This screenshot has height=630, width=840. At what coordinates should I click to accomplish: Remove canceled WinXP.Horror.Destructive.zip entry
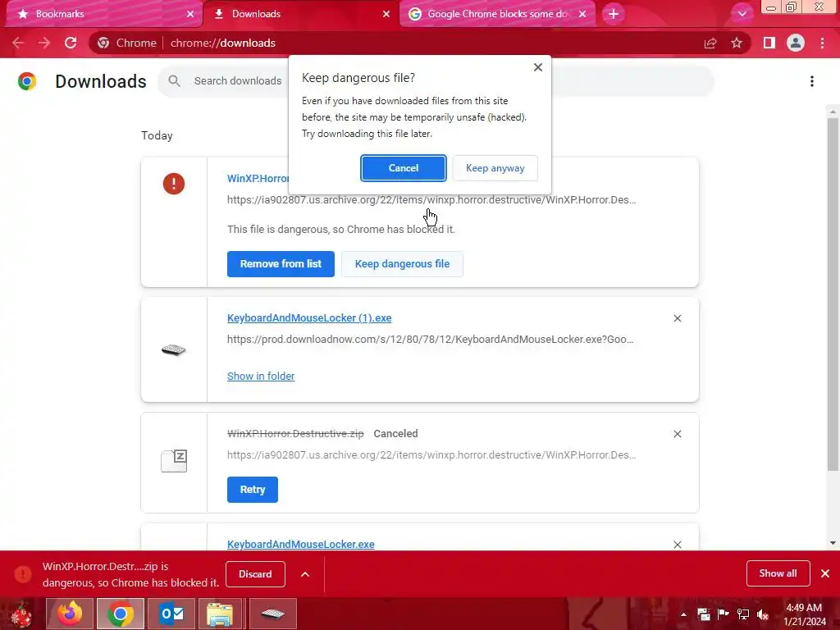point(677,434)
